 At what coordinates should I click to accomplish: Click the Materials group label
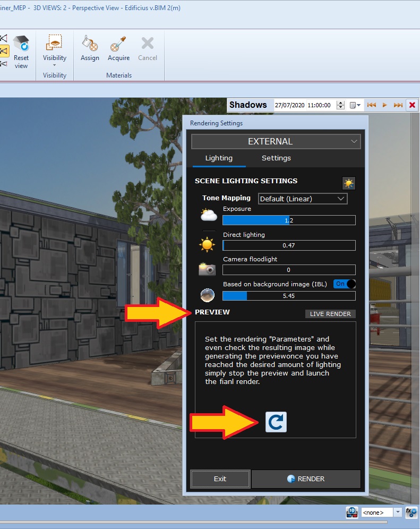click(x=119, y=75)
